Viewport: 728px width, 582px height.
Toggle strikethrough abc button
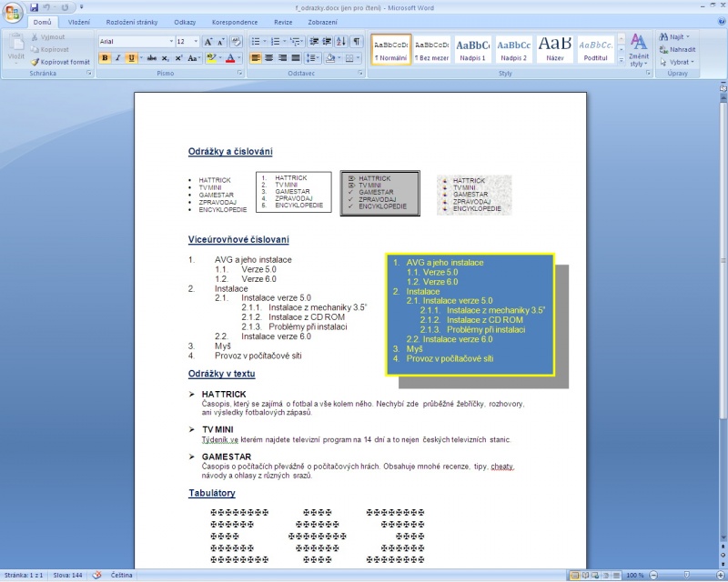pos(152,58)
